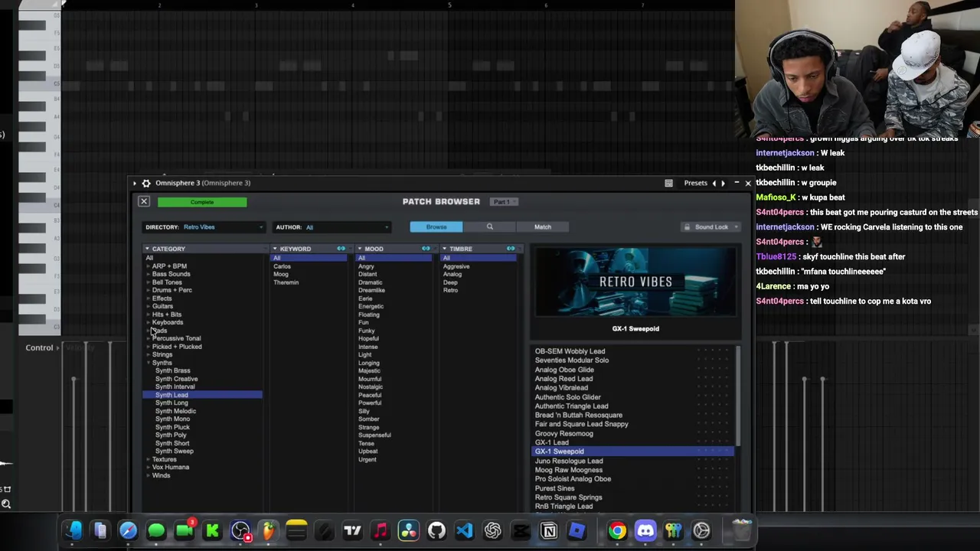Click the Retro Vibes library artwork
The height and width of the screenshot is (551, 980).
635,282
